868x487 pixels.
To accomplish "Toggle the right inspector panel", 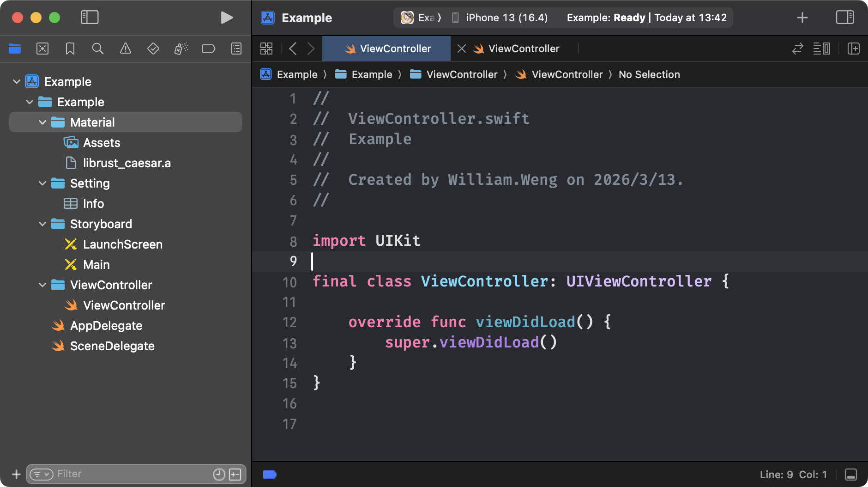I will [845, 18].
